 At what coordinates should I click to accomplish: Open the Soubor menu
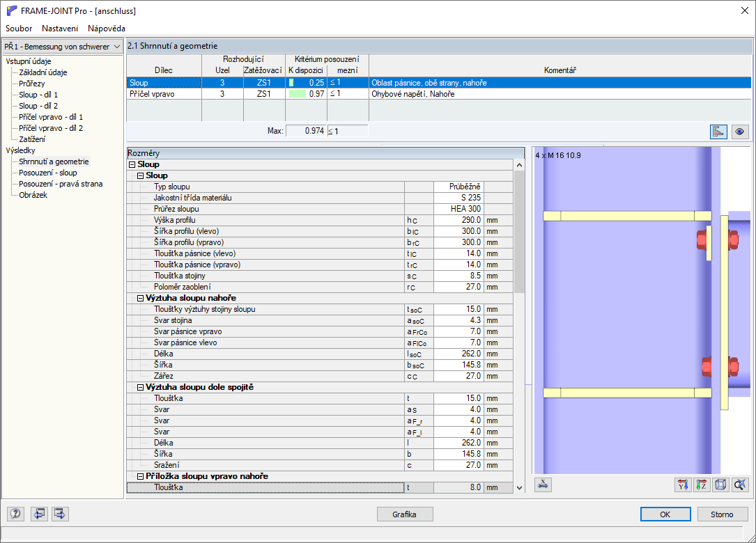tap(19, 29)
